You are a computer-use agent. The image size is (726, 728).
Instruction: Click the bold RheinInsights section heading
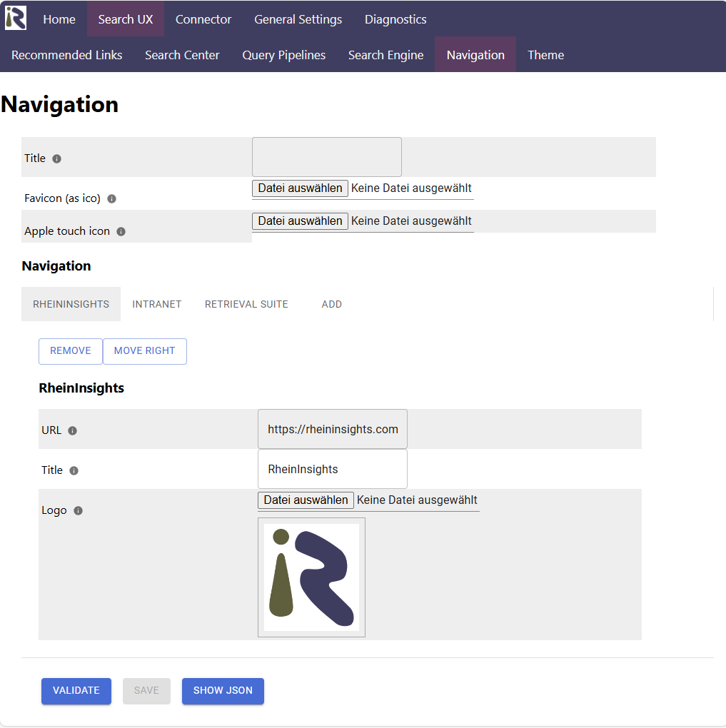pos(81,388)
